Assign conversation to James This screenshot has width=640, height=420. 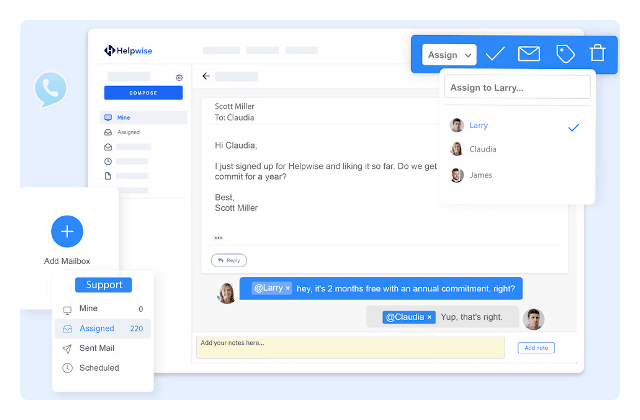pos(515,175)
